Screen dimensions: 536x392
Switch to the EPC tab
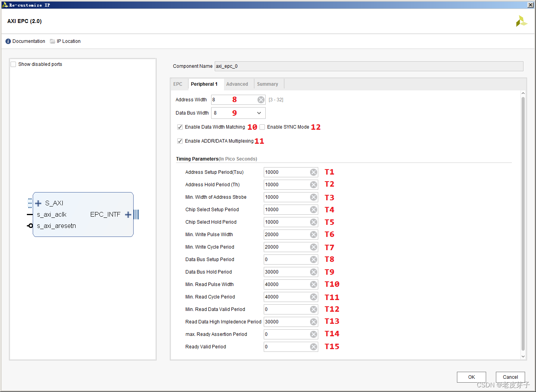[178, 84]
